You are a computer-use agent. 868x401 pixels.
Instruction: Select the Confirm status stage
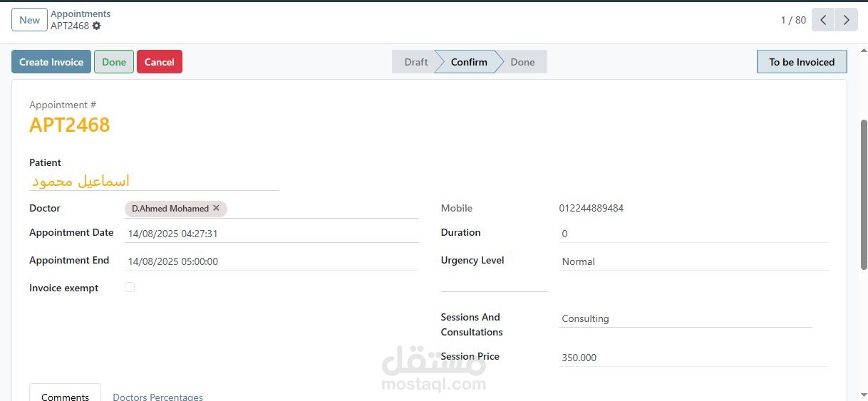click(x=469, y=62)
